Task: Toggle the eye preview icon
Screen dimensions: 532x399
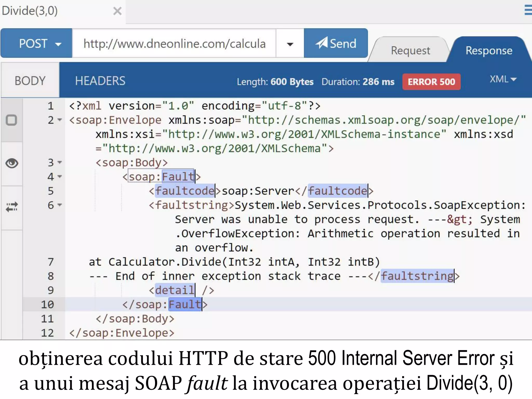Action: (12, 163)
